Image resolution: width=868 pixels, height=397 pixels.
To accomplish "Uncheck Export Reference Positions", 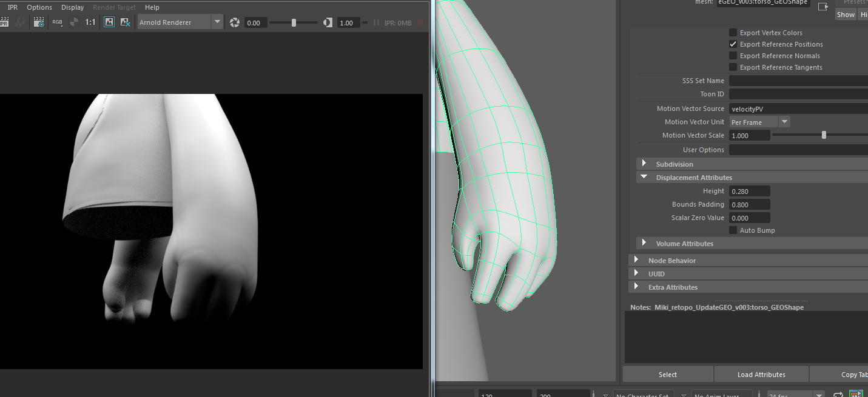I will pyautogui.click(x=733, y=44).
